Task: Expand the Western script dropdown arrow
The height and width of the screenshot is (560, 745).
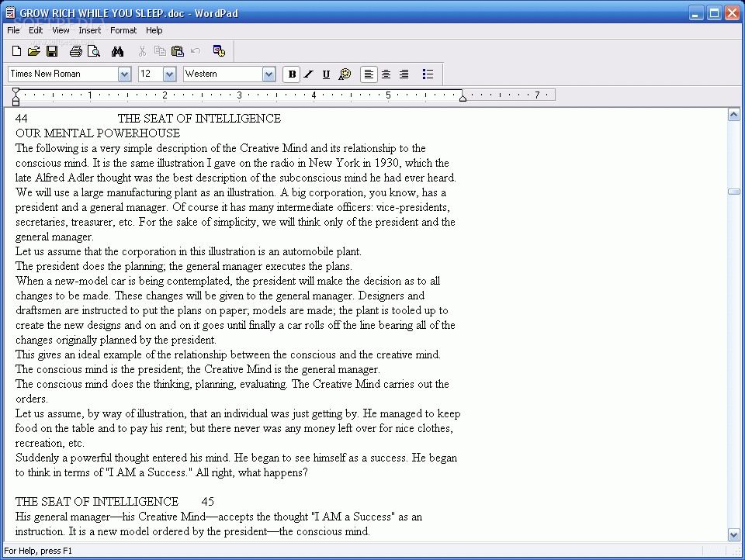Action: (269, 74)
